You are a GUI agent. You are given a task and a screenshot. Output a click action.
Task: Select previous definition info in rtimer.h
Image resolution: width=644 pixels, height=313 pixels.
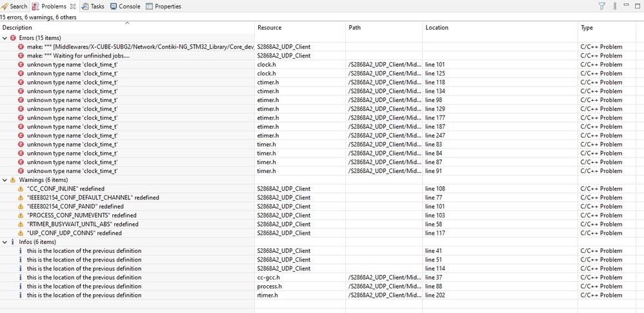tap(84, 296)
